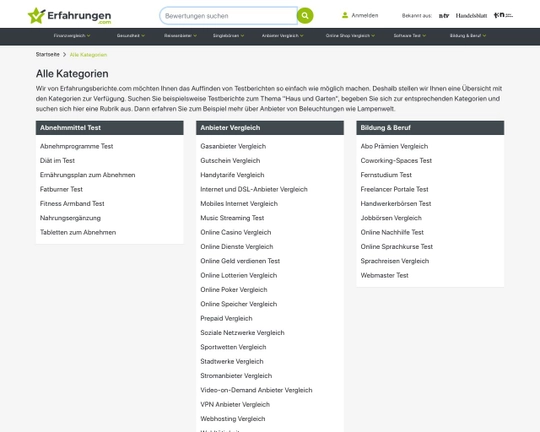The width and height of the screenshot is (540, 432).
Task: Open the Software Test menu
Action: click(410, 35)
